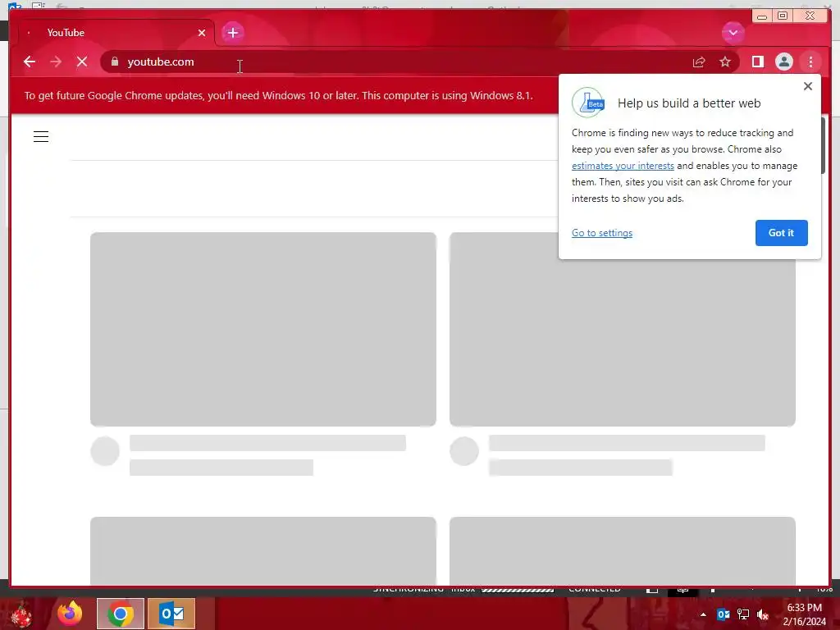Bookmark this tab with the star icon

(x=725, y=62)
